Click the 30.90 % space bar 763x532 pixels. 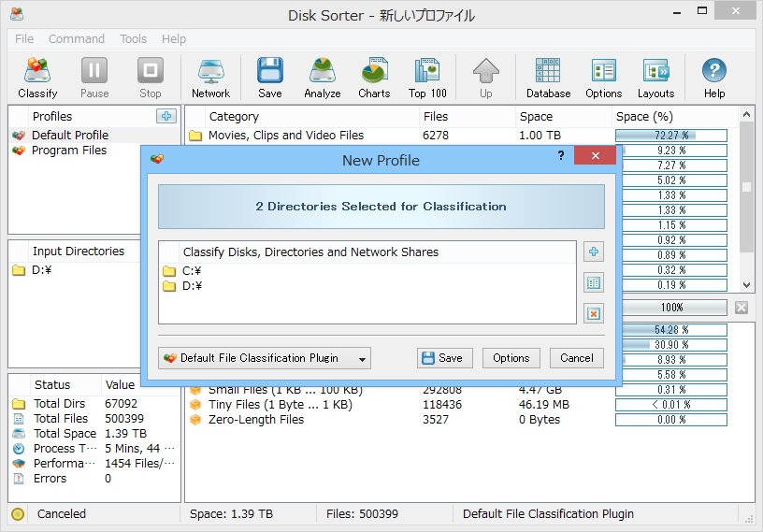674,345
